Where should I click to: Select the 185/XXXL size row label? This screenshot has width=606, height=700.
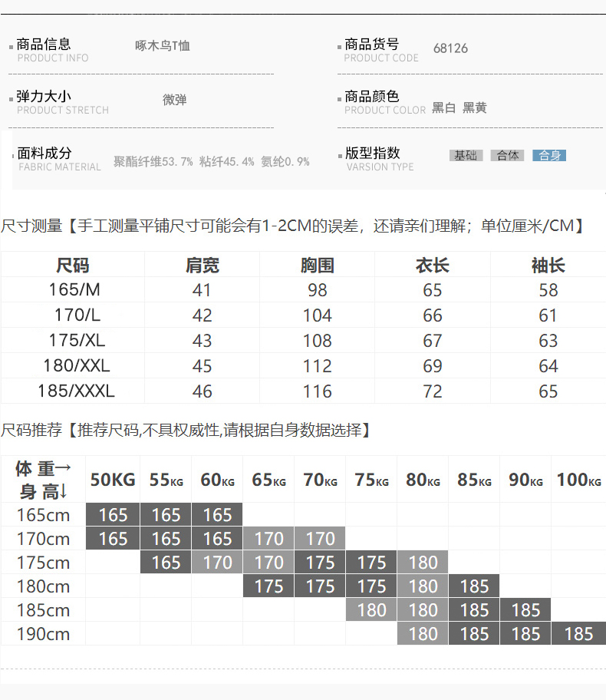pos(76,391)
